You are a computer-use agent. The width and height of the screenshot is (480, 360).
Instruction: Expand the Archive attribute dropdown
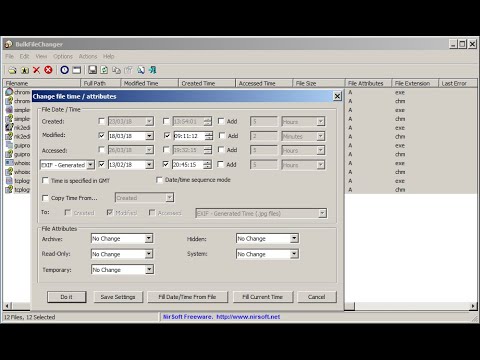coord(149,238)
